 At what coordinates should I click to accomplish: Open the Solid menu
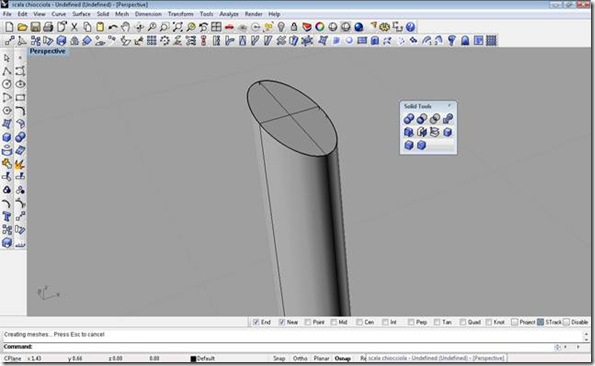pyautogui.click(x=103, y=14)
